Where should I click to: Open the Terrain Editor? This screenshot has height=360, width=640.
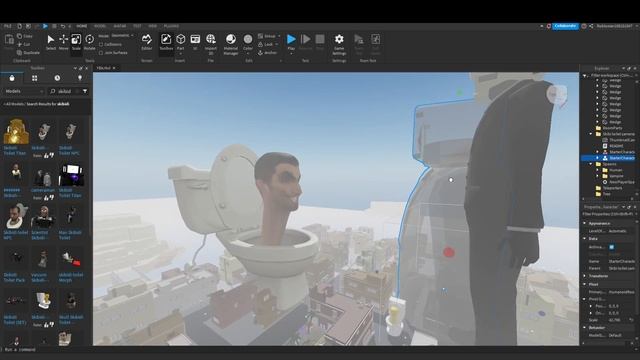coord(147,42)
